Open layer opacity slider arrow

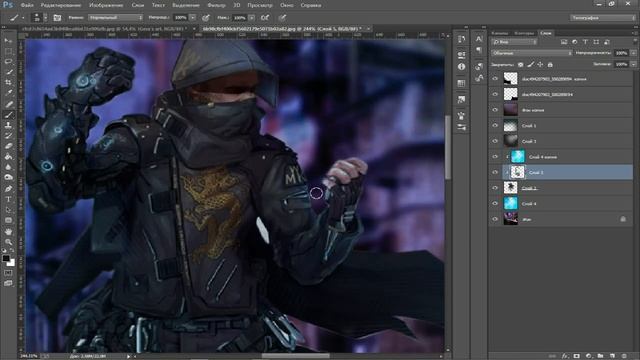[x=633, y=53]
